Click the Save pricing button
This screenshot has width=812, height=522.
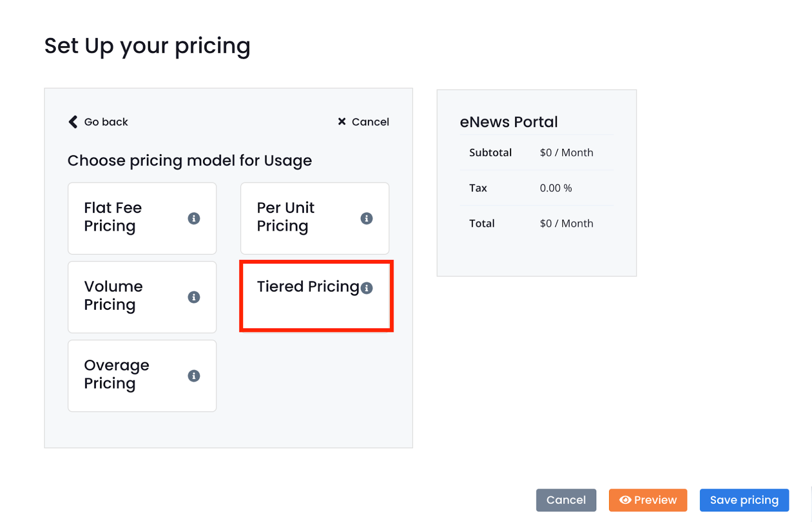pyautogui.click(x=745, y=500)
